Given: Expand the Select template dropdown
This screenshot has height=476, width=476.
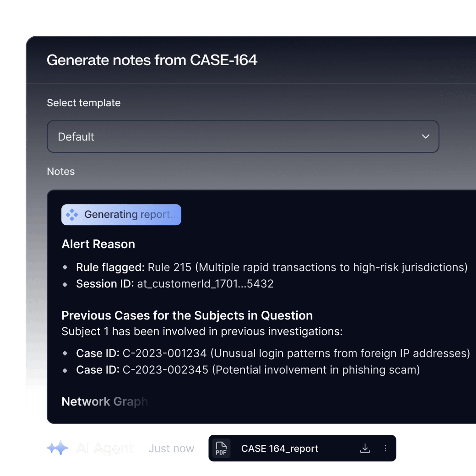Looking at the screenshot, I should (x=243, y=136).
